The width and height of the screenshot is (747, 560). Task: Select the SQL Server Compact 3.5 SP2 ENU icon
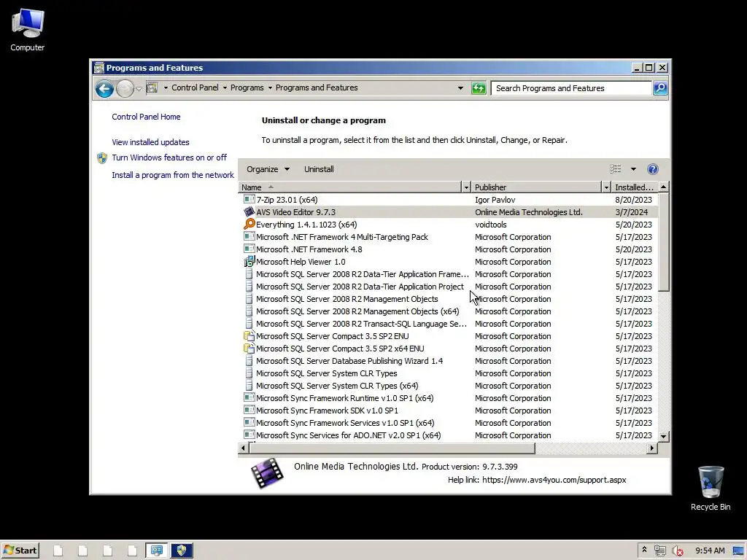[249, 335]
